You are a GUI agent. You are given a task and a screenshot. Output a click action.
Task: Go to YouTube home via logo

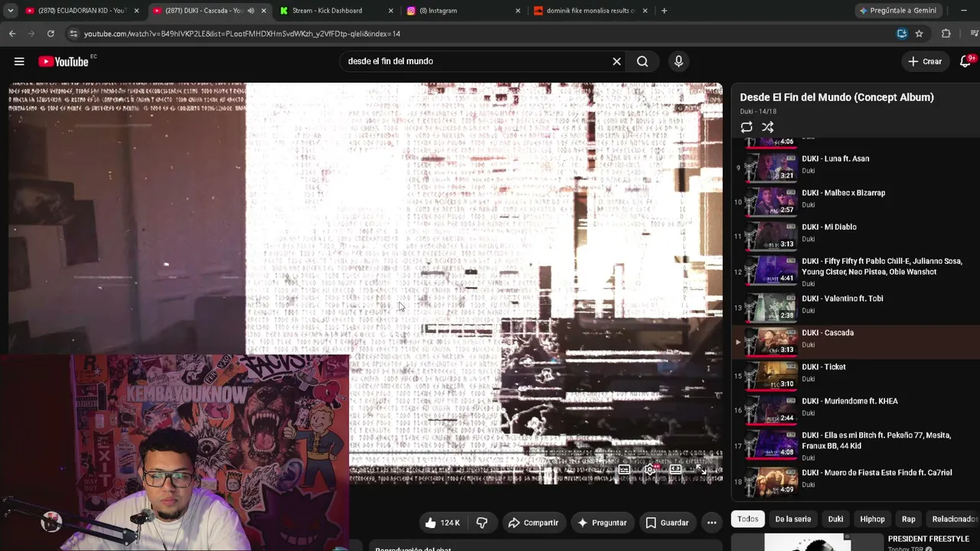64,61
